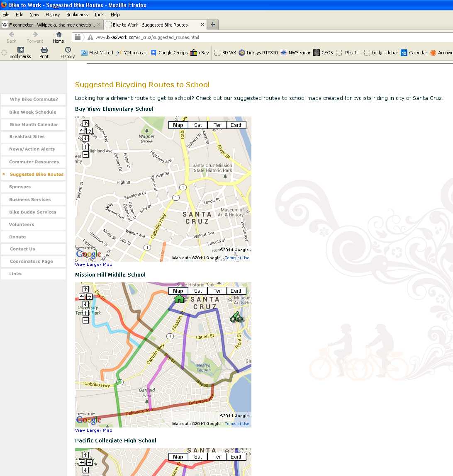Click the Home toolbar icon
Viewport: 453px width, 476px height.
[58, 35]
